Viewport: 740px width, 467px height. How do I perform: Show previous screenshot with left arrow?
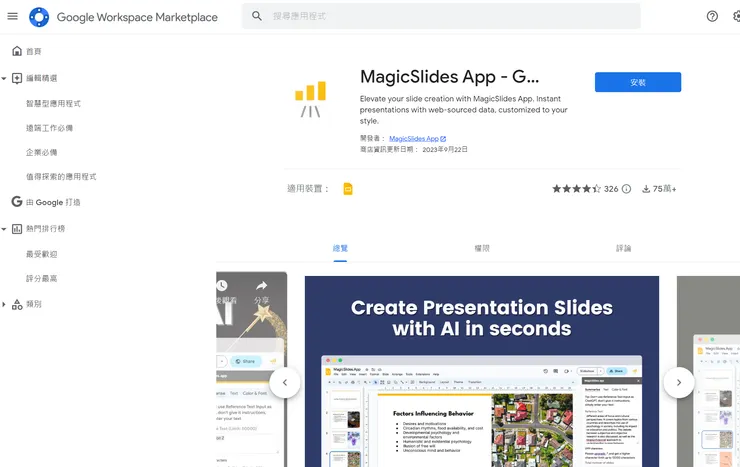coord(285,383)
